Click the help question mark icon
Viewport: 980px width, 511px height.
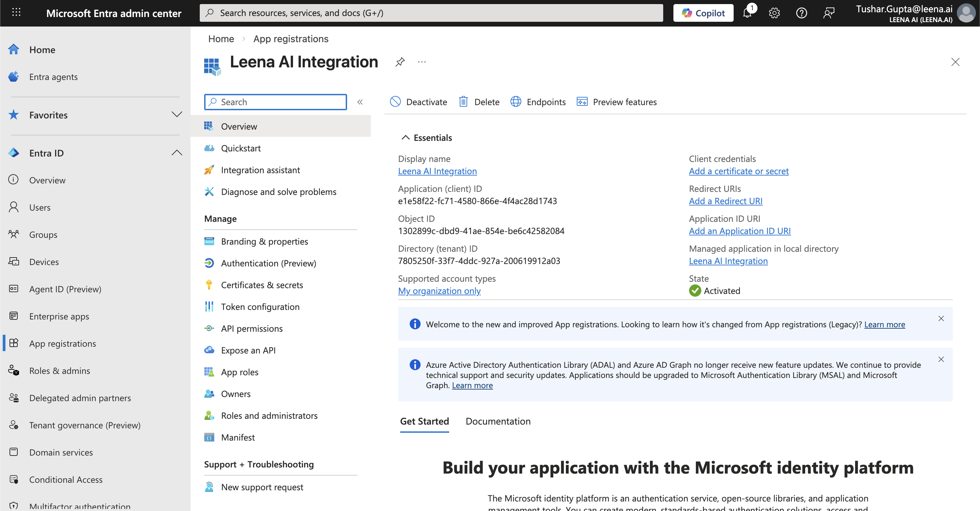[801, 13]
